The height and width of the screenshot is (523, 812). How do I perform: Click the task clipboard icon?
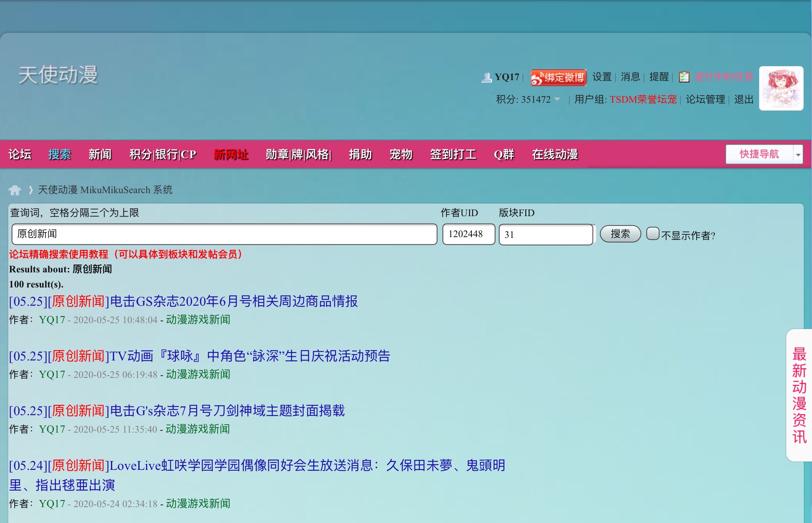[684, 77]
